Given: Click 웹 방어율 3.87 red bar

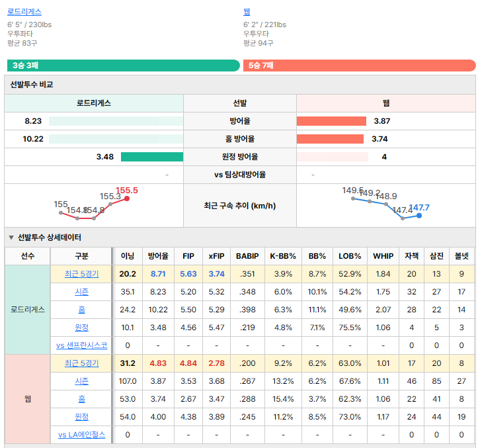Looking at the screenshot, I should click(331, 121).
